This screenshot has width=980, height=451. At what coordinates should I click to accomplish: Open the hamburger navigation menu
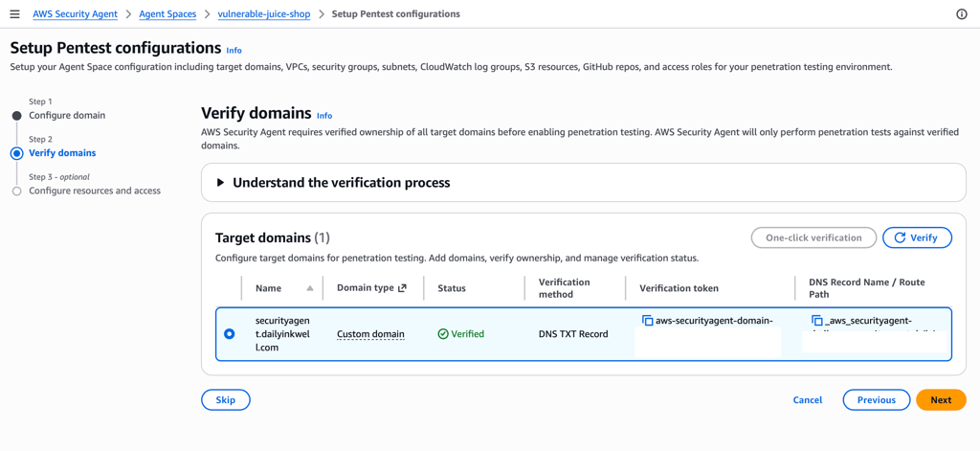point(14,14)
